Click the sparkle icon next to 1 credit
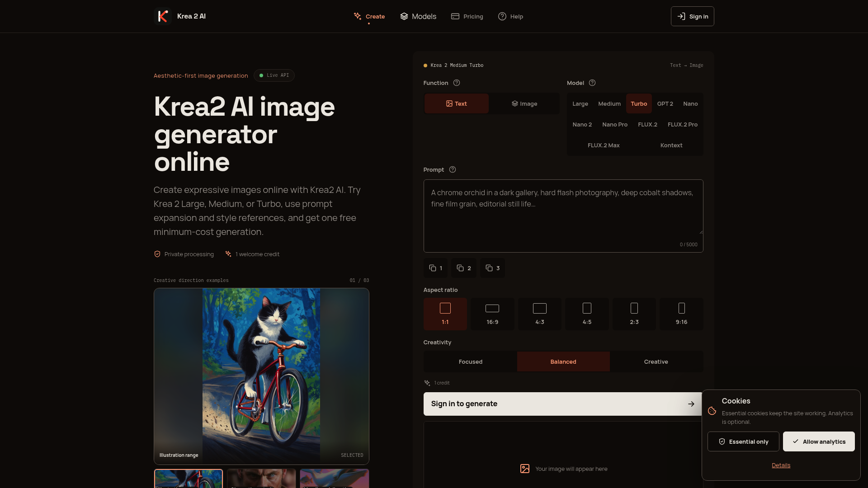This screenshot has width=868, height=488. pos(427,383)
